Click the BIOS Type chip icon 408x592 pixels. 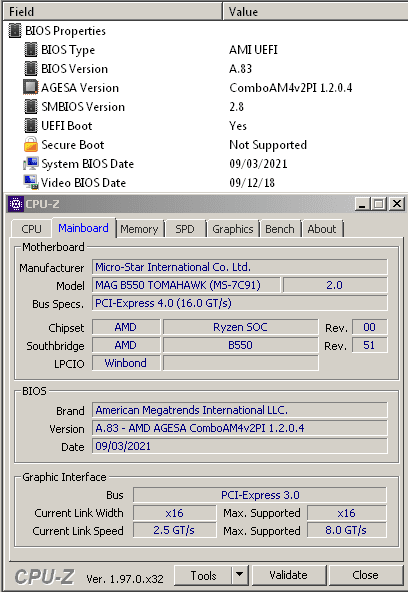tap(31, 49)
